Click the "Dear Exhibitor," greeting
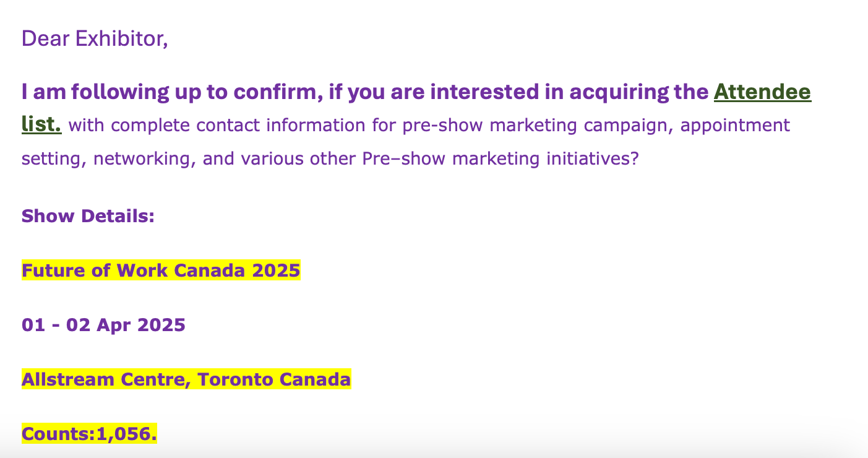The height and width of the screenshot is (458, 868). [95, 38]
